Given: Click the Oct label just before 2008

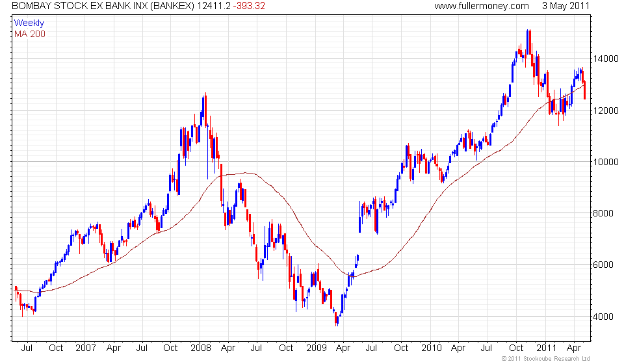Looking at the screenshot, I should (170, 348).
